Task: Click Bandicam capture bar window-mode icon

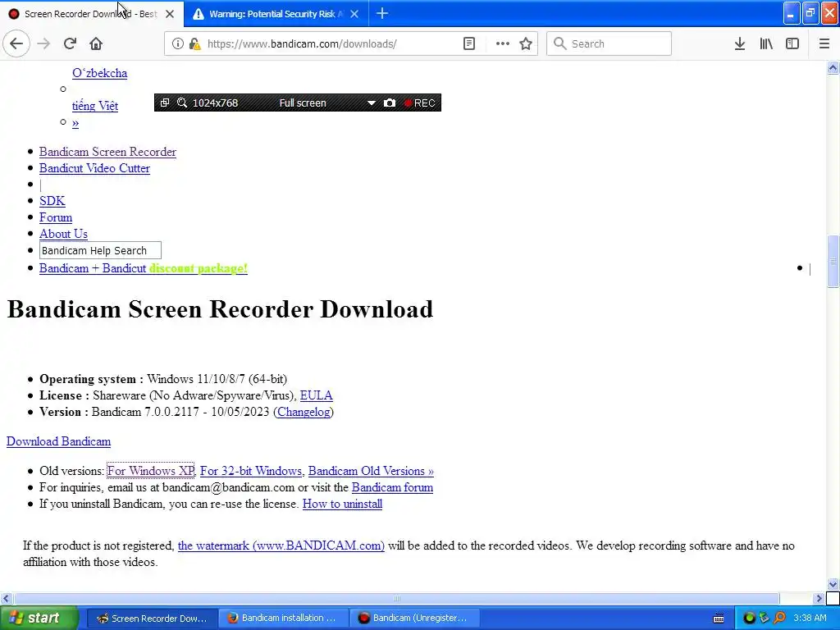Action: pyautogui.click(x=165, y=103)
